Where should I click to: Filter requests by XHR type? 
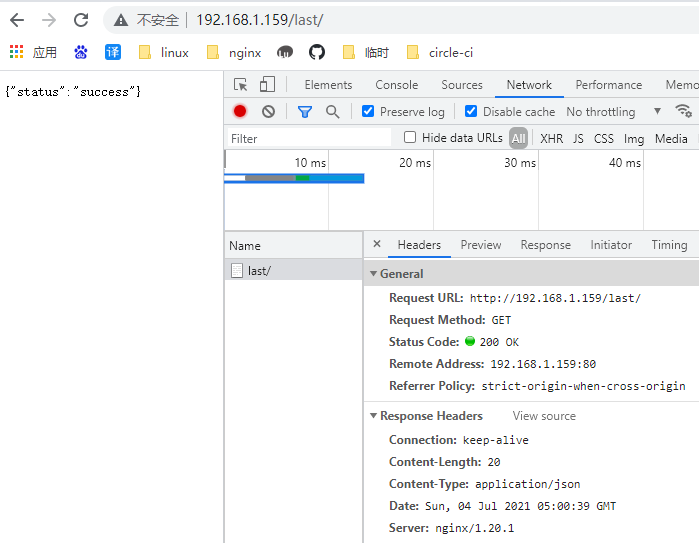coord(551,139)
